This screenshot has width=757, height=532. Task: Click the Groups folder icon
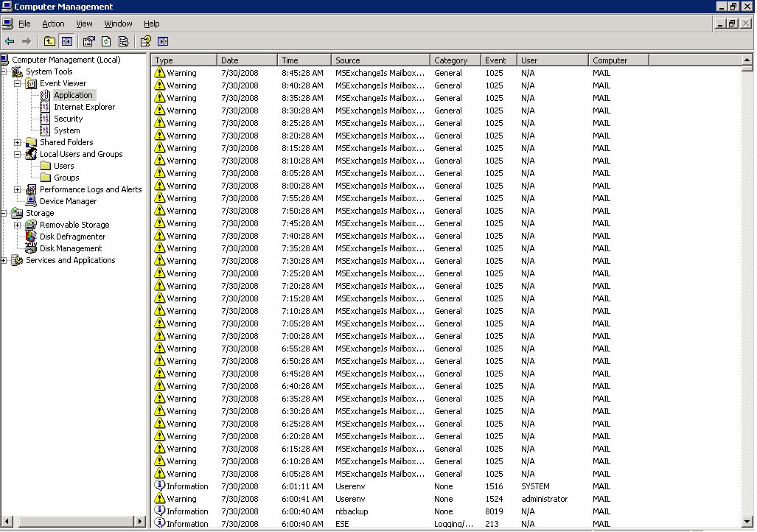pos(46,178)
